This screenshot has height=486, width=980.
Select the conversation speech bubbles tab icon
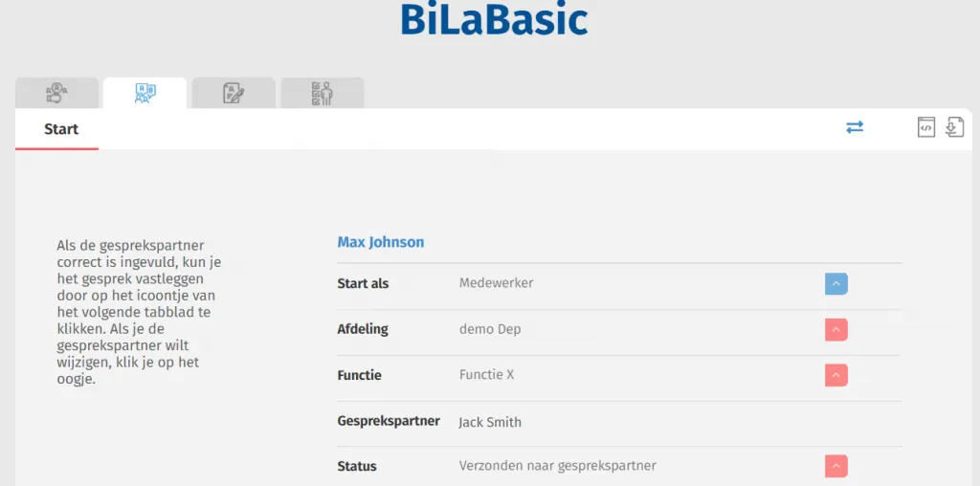(145, 93)
